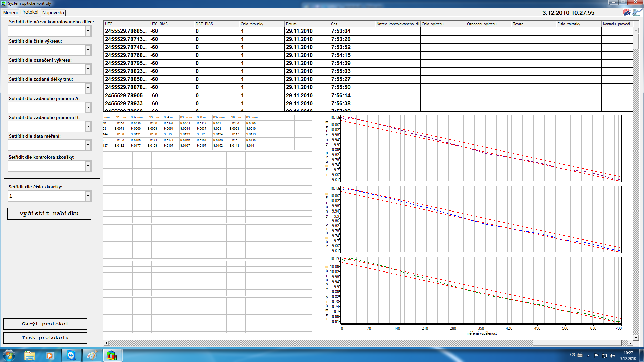
Task: Click the 'Vyčistit nabídku' button
Action: click(49, 214)
